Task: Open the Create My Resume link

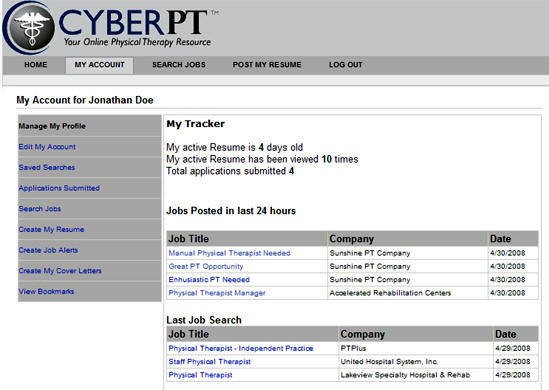Action: tap(51, 229)
